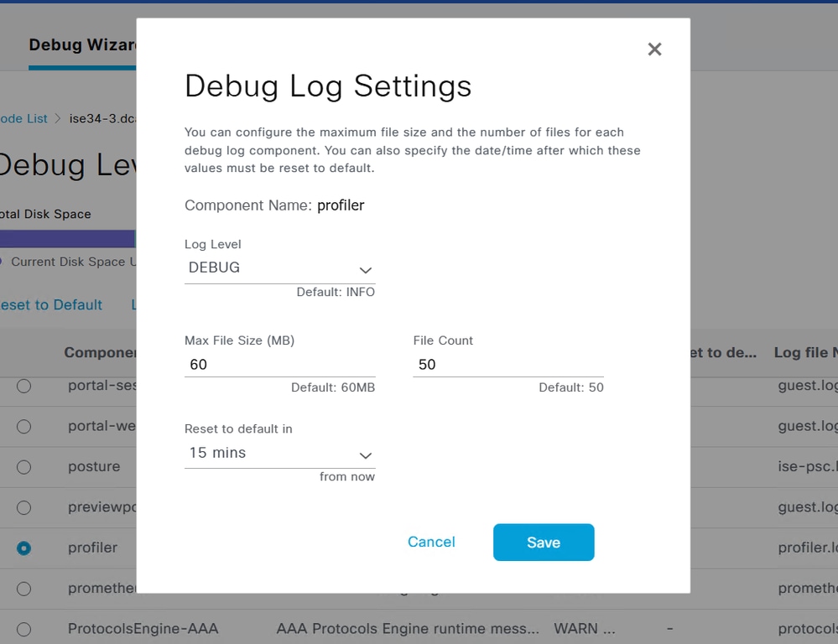
Task: Select the ProtocolsEngine-AAA radio button
Action: tap(23, 629)
